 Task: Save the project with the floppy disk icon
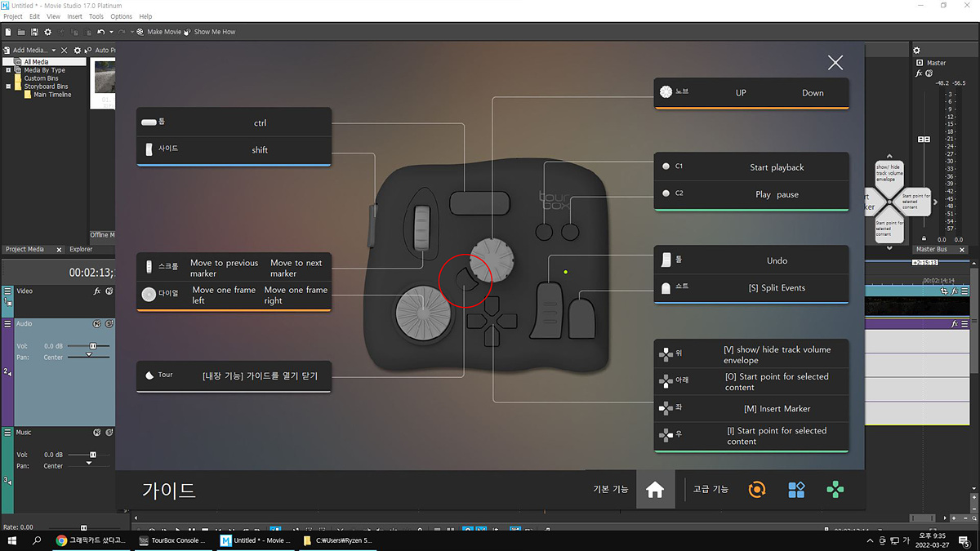34,32
